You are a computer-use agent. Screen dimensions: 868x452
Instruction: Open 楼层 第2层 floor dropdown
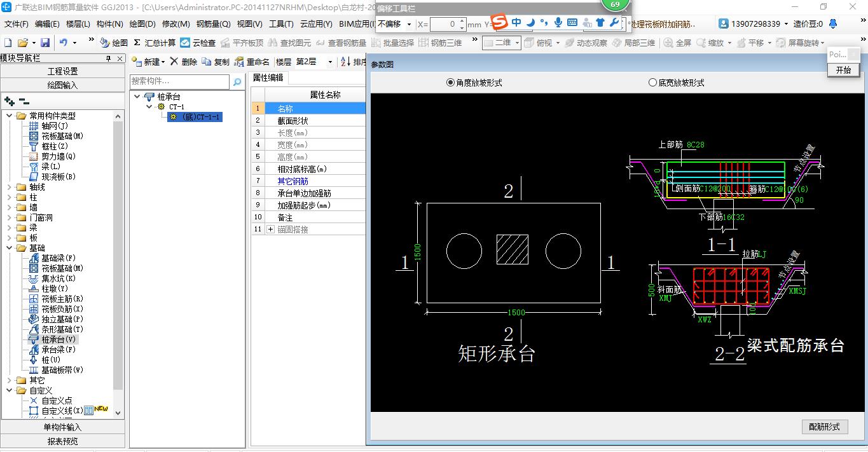330,62
